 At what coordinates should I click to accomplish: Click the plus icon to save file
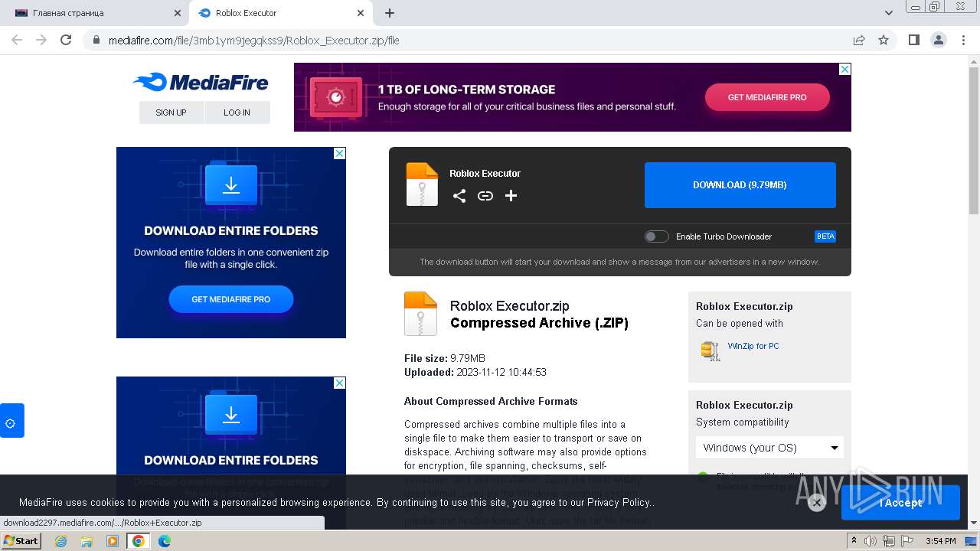(x=511, y=196)
